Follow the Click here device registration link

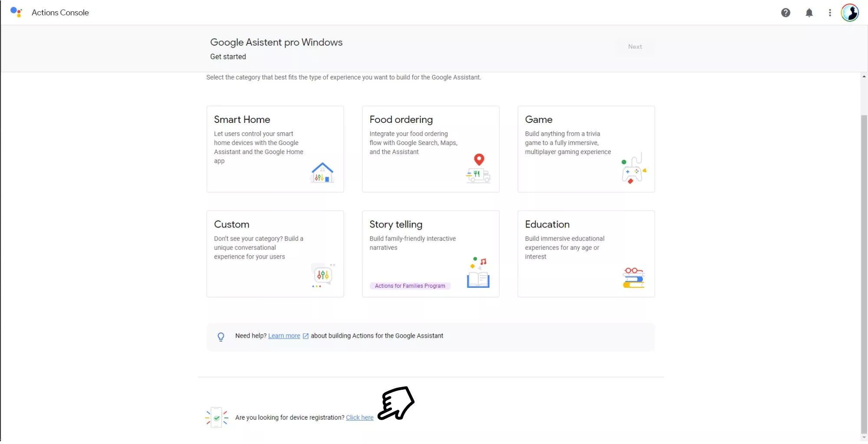360,418
